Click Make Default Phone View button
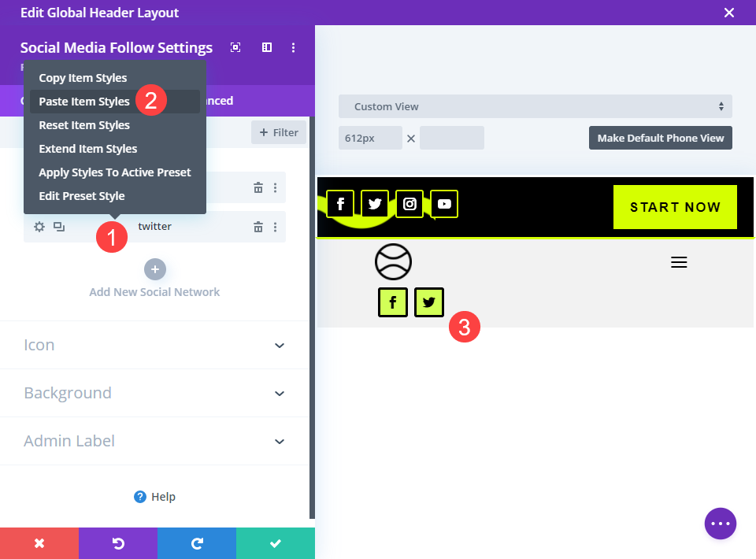756x559 pixels. point(661,138)
